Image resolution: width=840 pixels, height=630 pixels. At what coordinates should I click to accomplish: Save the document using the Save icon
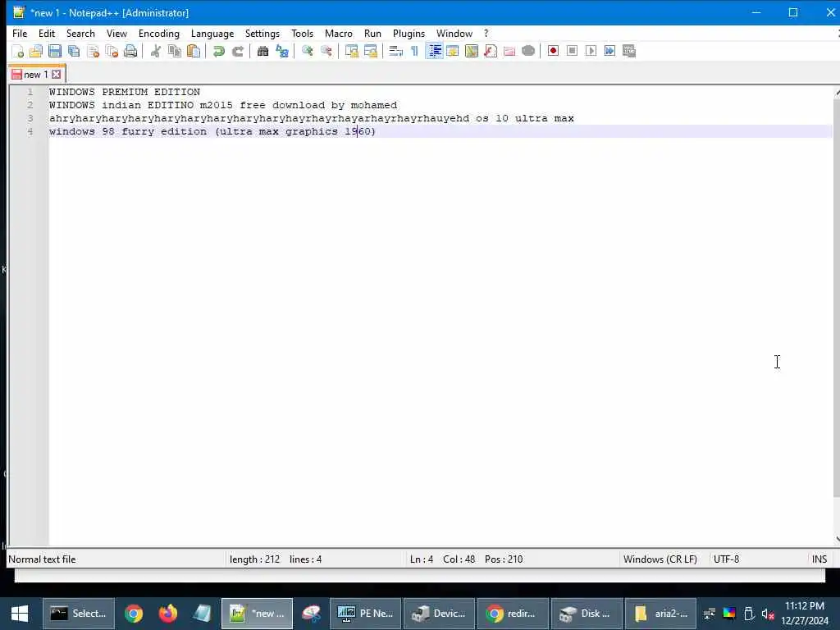[55, 51]
